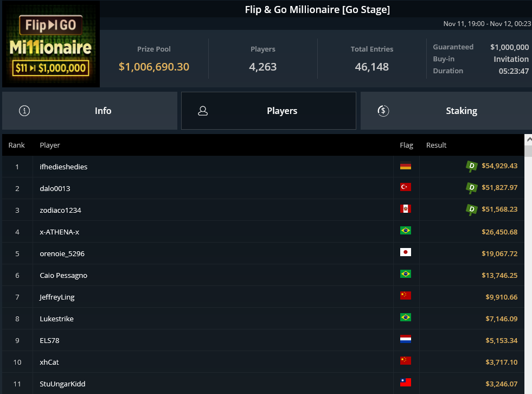532x394 pixels.
Task: Click the Flip & Go Millionaire tournament thumbnail
Action: 51,44
